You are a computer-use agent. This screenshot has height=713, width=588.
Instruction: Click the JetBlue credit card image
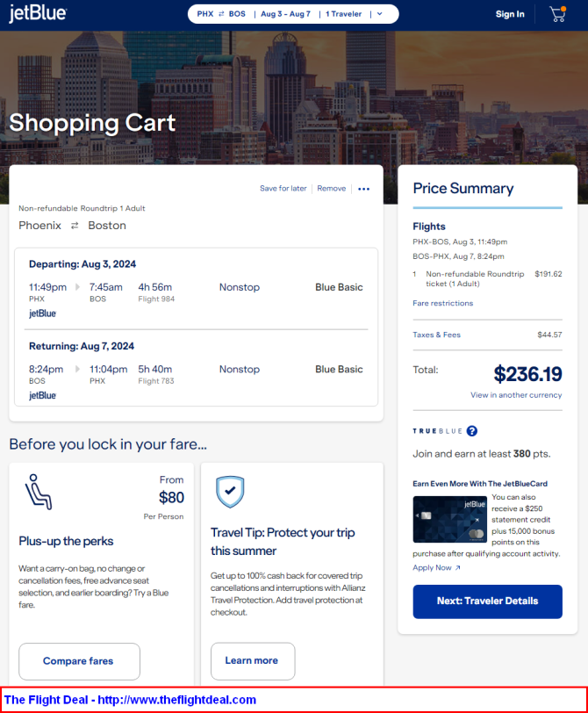449,519
